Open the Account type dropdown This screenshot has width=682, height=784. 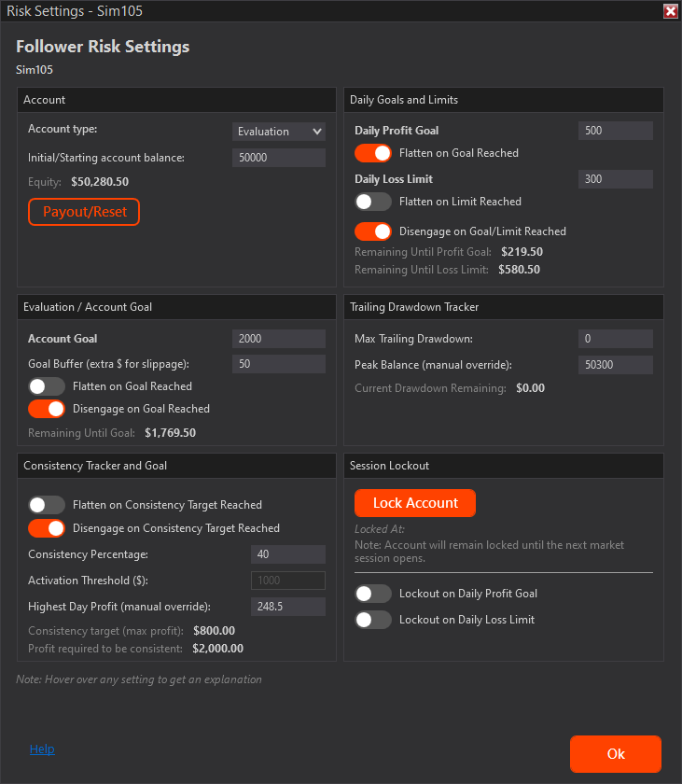[x=278, y=132]
